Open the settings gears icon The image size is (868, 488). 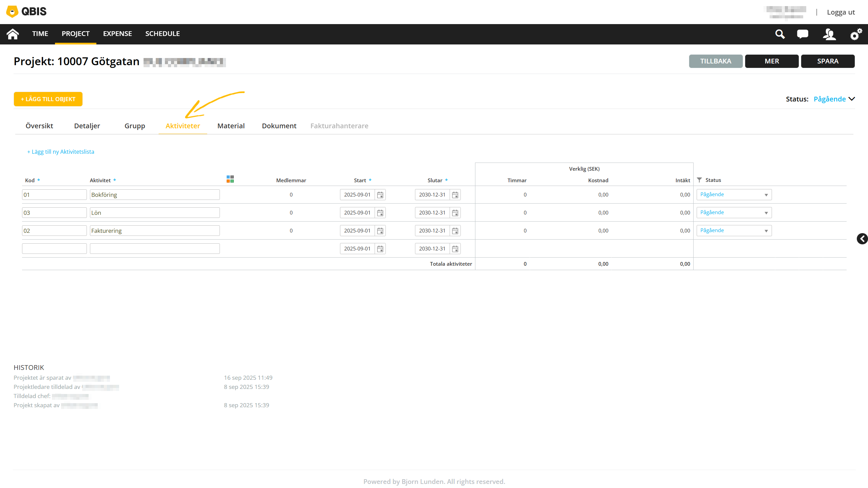[x=855, y=34]
